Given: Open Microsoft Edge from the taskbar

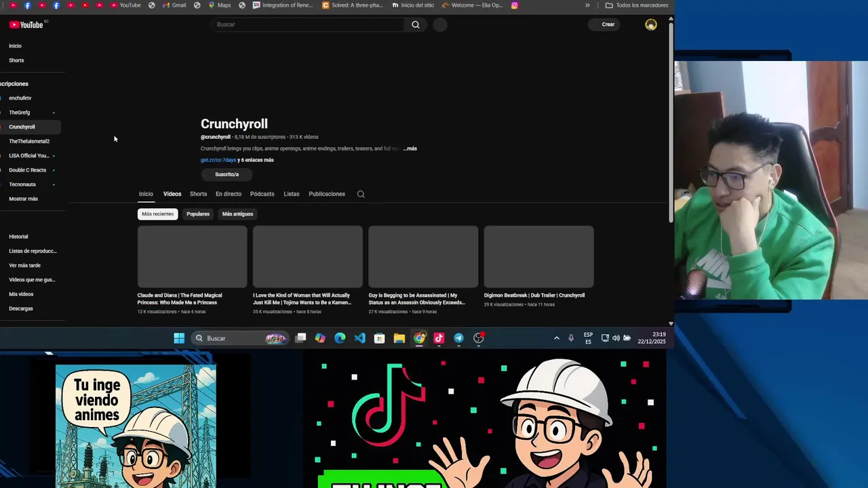Looking at the screenshot, I should [x=340, y=338].
